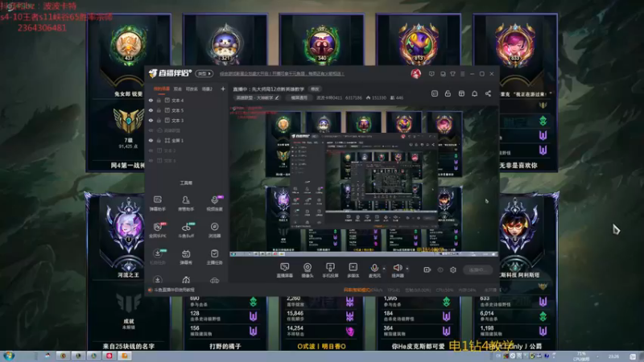Screen dimensions: 644x362
Task: Open the 房管助手 tool
Action: [186, 204]
